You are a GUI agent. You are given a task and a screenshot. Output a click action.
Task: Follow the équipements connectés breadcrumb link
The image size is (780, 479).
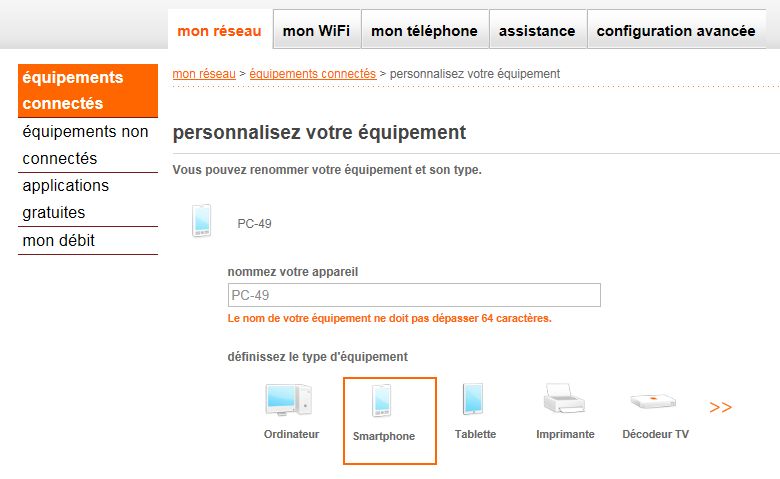[x=312, y=74]
